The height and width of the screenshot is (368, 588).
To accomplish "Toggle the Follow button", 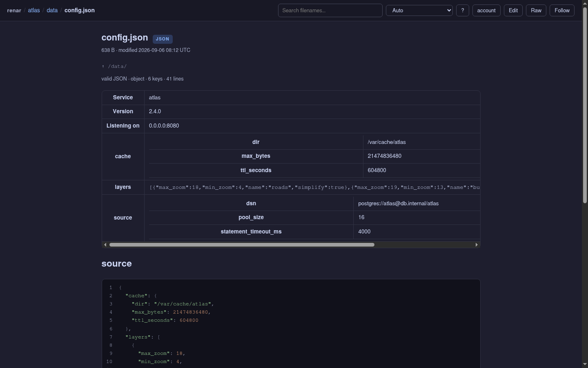I will 562,11.
